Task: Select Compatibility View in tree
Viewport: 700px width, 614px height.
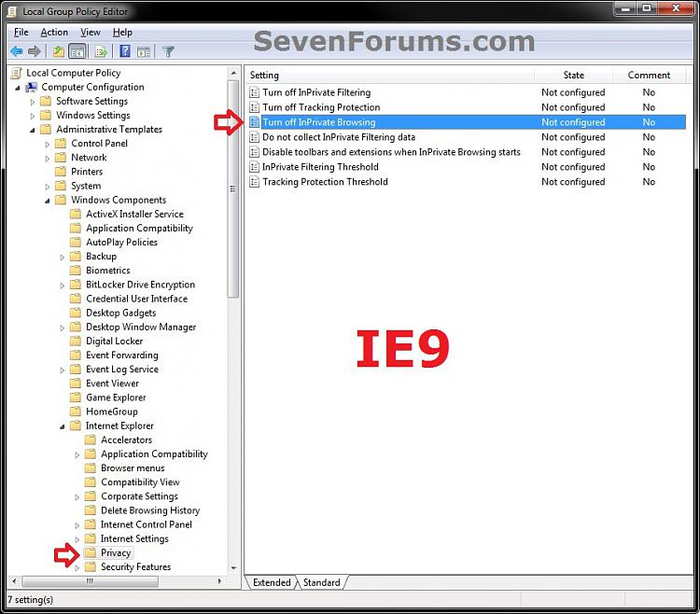Action: tap(140, 481)
